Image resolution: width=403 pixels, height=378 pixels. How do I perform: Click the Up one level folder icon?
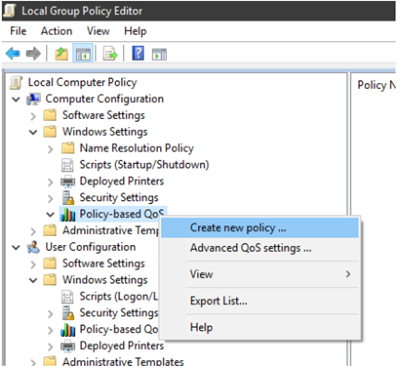[61, 53]
